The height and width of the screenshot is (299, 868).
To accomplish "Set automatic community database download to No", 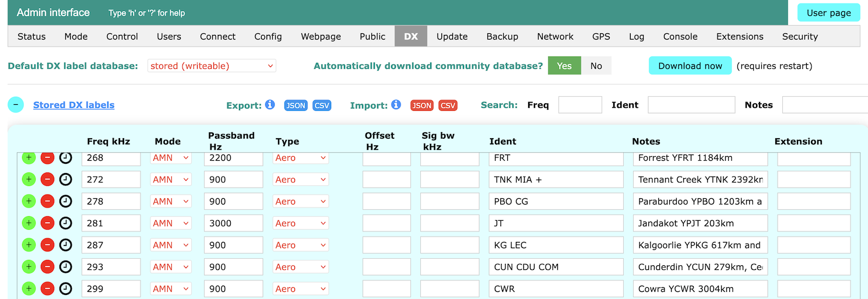I will pyautogui.click(x=596, y=66).
